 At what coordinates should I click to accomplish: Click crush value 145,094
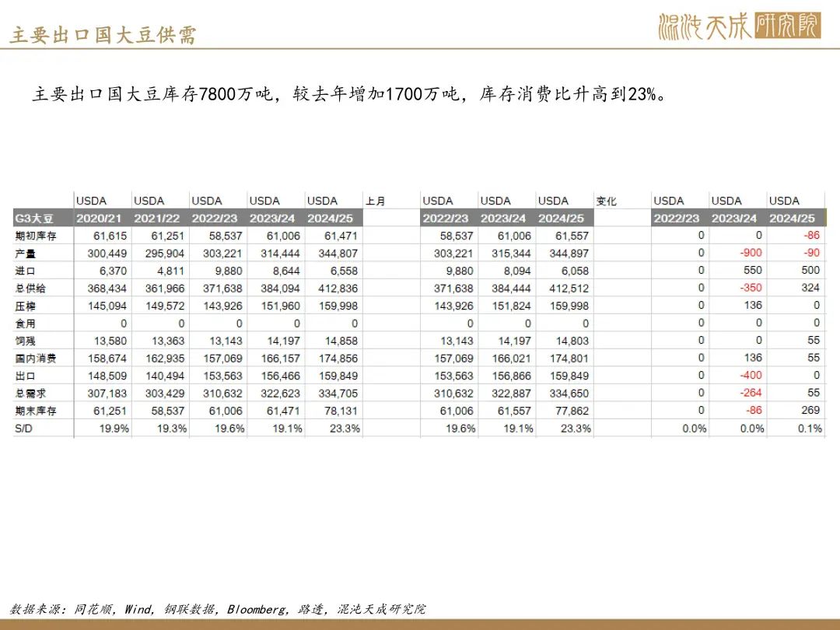click(107, 306)
